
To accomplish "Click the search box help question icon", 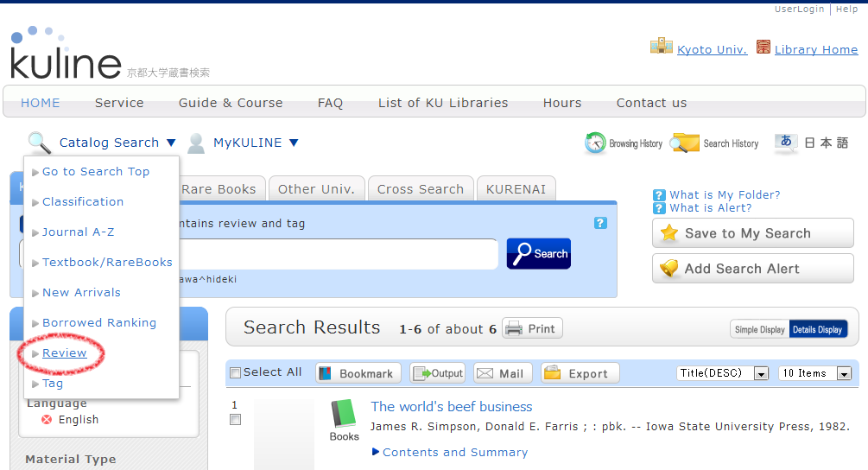I will point(600,223).
